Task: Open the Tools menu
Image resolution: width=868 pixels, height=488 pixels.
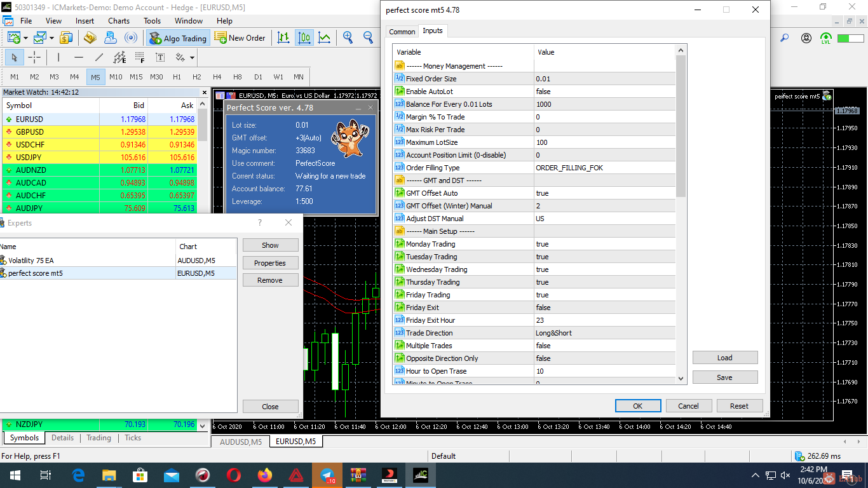Action: point(153,21)
